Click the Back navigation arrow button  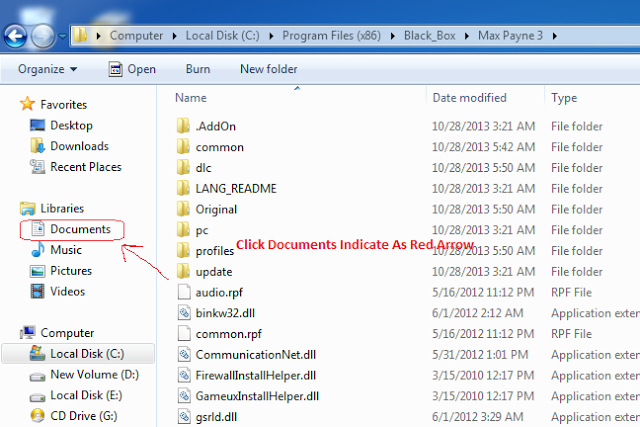click(16, 36)
